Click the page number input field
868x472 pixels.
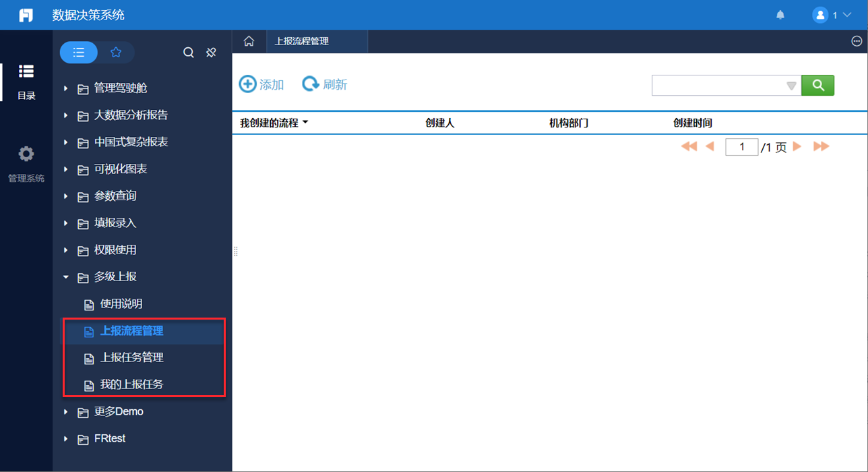742,147
